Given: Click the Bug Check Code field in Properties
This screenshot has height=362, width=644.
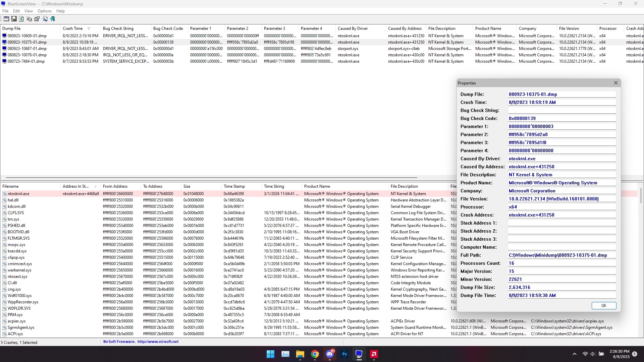Looking at the screenshot, I should click(x=562, y=119).
